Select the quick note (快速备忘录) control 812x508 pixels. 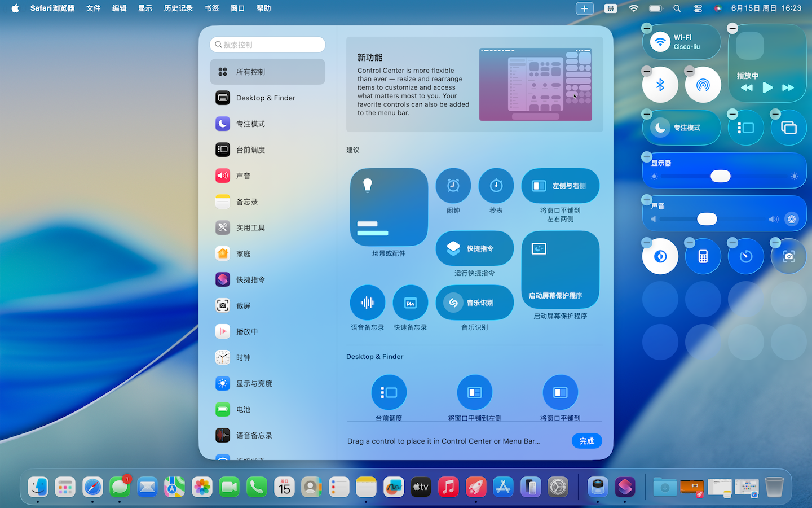[x=410, y=303]
